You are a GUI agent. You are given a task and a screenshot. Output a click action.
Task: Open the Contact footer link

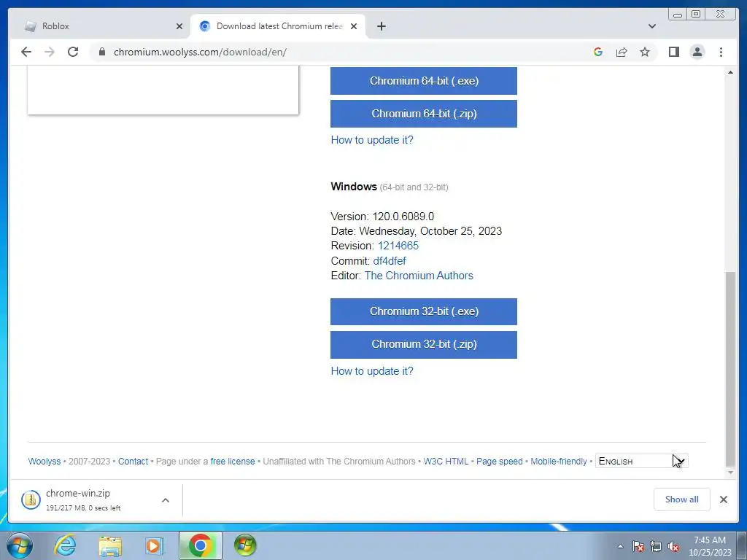[133, 461]
